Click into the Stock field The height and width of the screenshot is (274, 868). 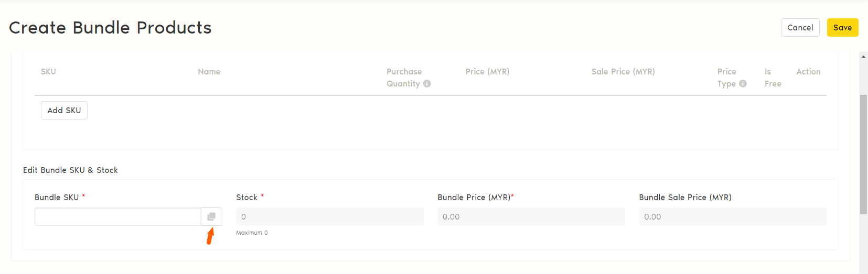(x=329, y=217)
